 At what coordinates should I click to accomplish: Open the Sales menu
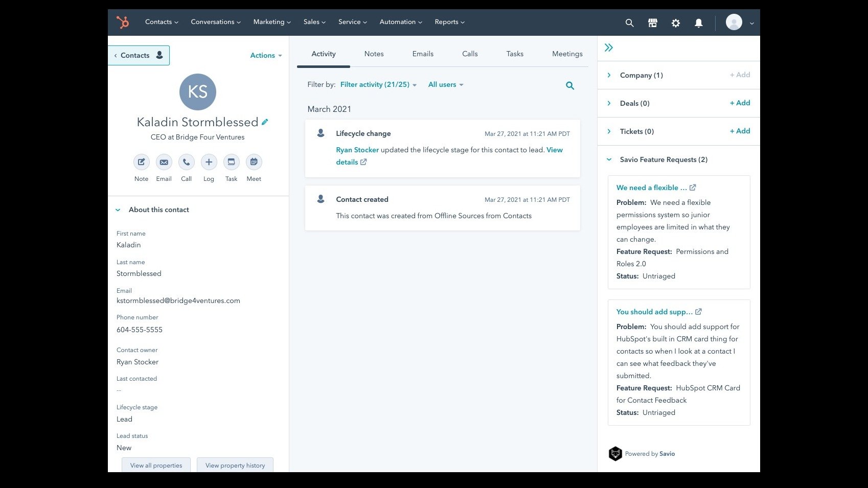pos(314,22)
